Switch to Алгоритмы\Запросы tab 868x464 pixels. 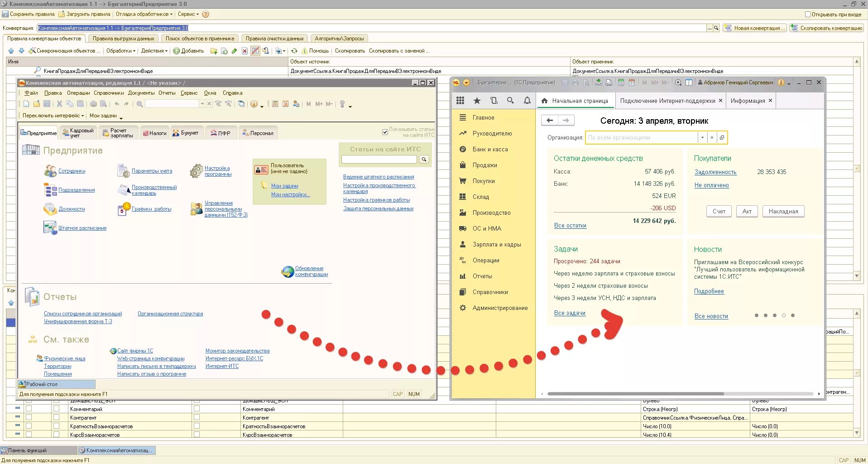click(x=339, y=39)
